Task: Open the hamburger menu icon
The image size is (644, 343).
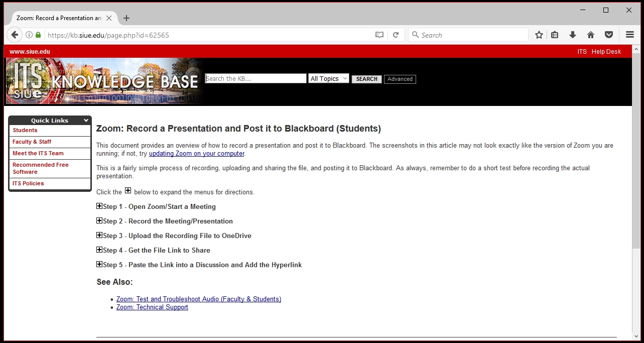Action: [629, 35]
